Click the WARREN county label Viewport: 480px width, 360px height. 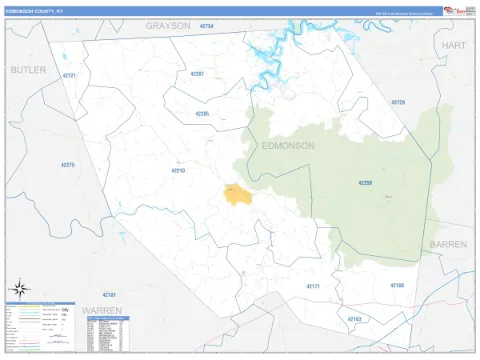[102, 311]
